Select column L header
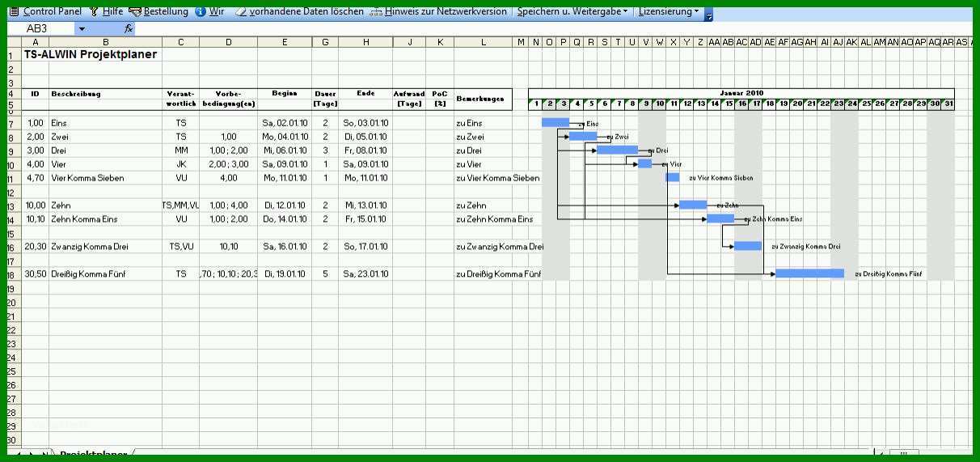This screenshot has height=462, width=980. [483, 42]
